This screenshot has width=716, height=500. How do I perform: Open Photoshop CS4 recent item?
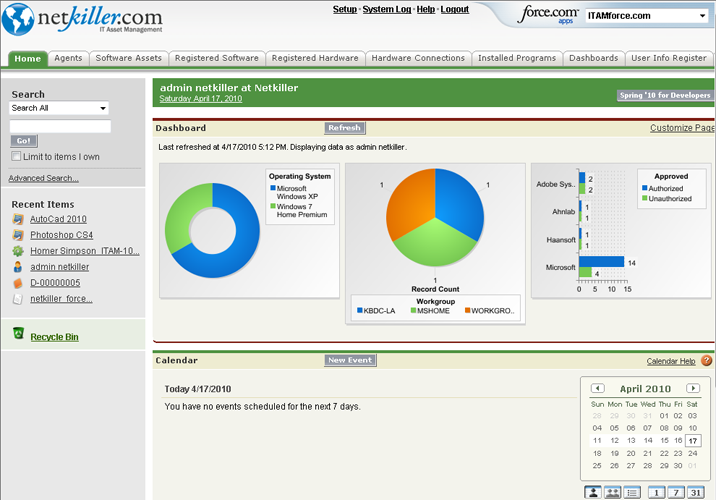[62, 235]
